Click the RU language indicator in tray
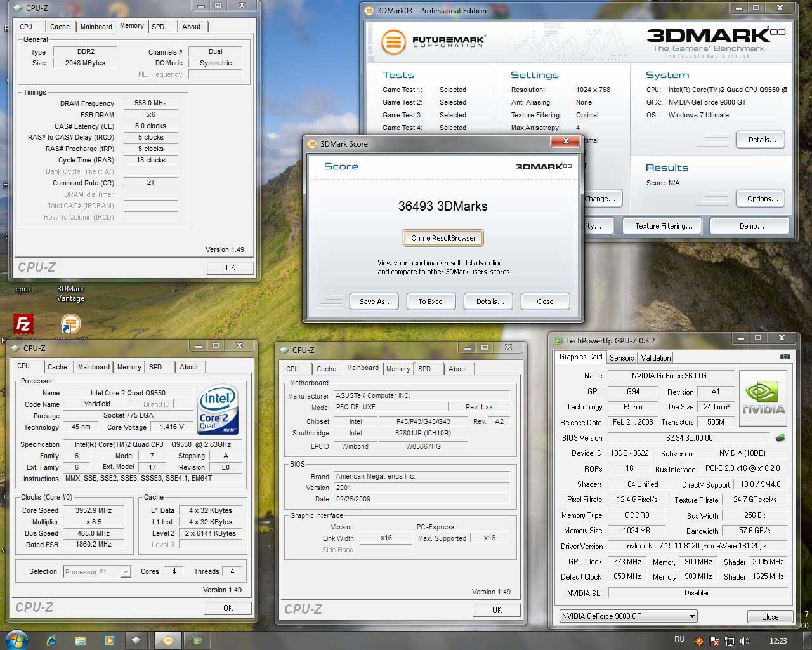 pyautogui.click(x=679, y=639)
